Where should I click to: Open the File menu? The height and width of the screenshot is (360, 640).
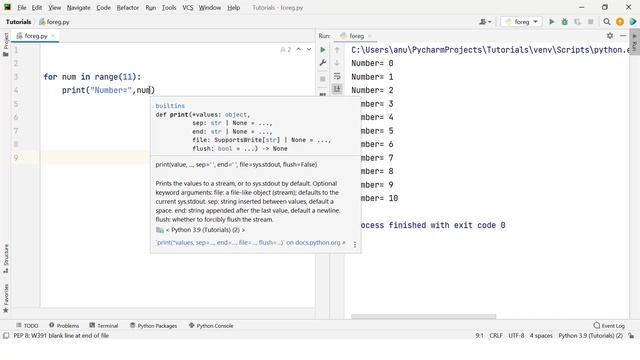tap(22, 7)
